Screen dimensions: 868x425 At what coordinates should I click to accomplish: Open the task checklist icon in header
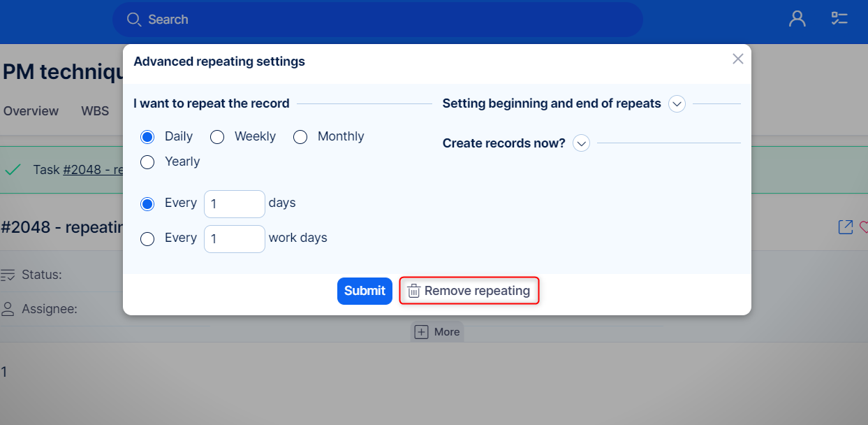[x=839, y=19]
